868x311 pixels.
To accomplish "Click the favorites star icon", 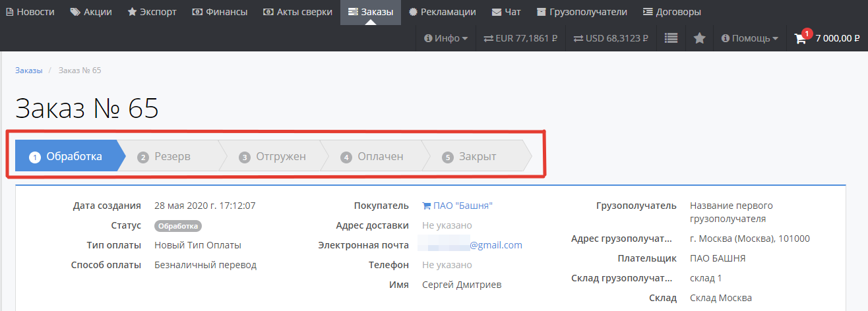I will pyautogui.click(x=700, y=38).
